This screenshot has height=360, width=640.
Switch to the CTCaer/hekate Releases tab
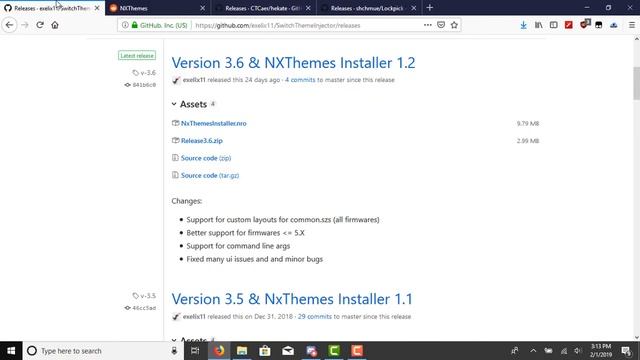tap(264, 8)
